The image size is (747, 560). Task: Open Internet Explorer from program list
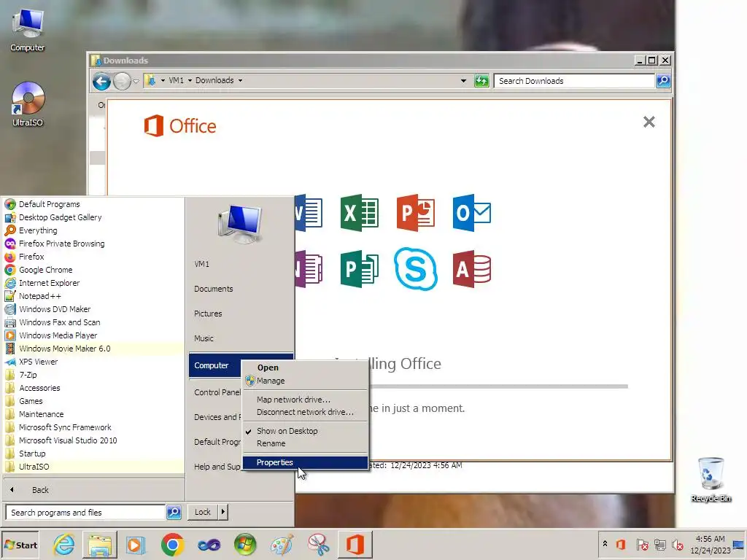[x=49, y=283]
